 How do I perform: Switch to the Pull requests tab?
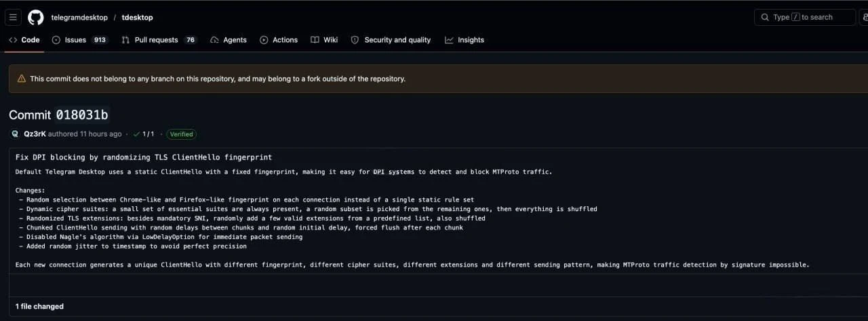(159, 40)
